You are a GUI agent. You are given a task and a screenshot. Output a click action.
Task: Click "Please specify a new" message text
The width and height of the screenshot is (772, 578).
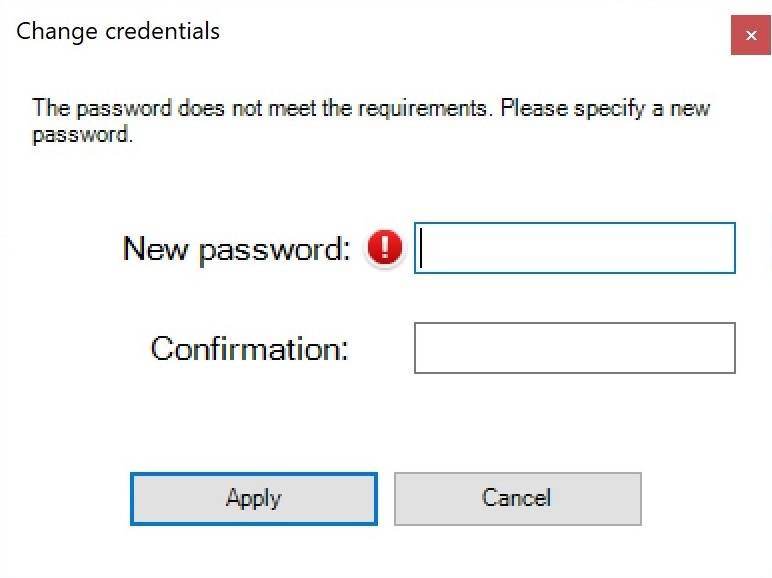point(605,108)
